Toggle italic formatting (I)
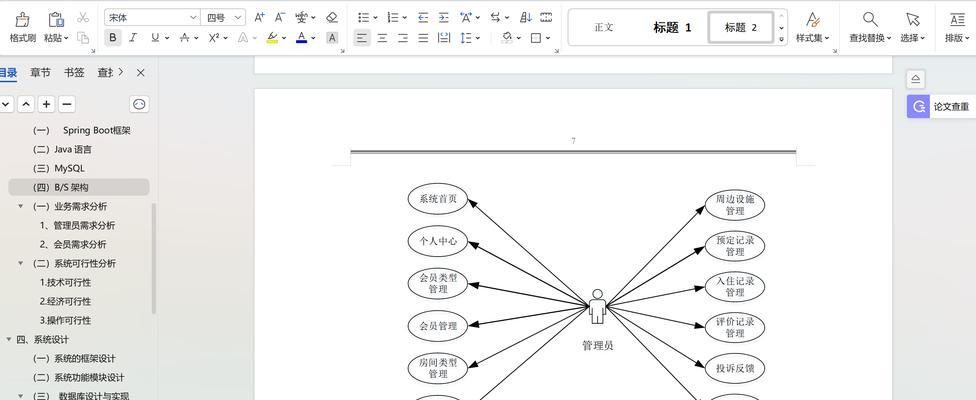 (133, 38)
